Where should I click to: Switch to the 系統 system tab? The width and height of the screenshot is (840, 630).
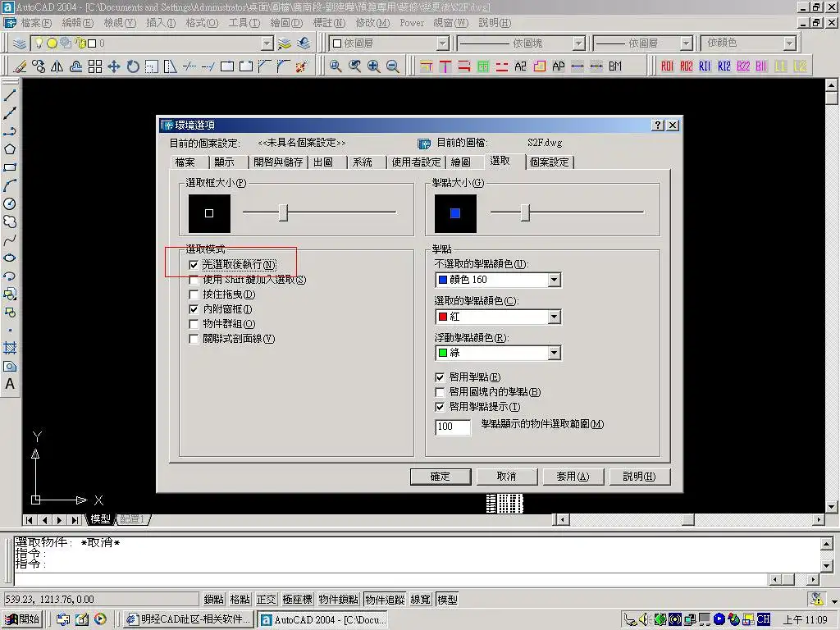pyautogui.click(x=362, y=162)
